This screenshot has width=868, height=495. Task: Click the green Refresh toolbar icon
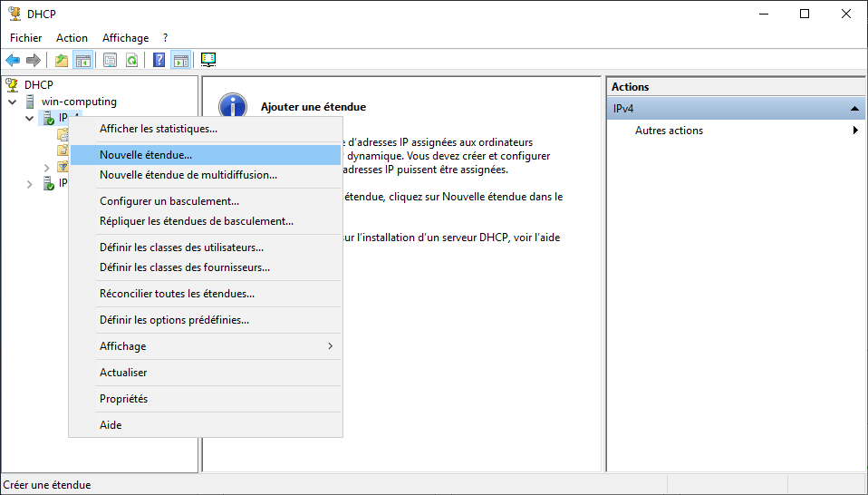click(132, 61)
